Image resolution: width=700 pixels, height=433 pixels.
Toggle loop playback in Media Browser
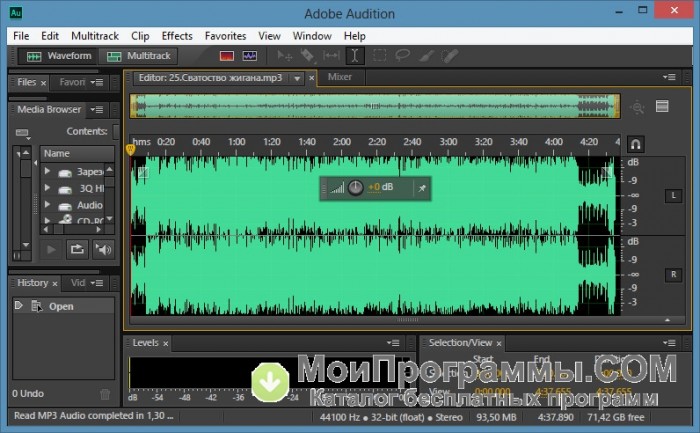[x=77, y=250]
